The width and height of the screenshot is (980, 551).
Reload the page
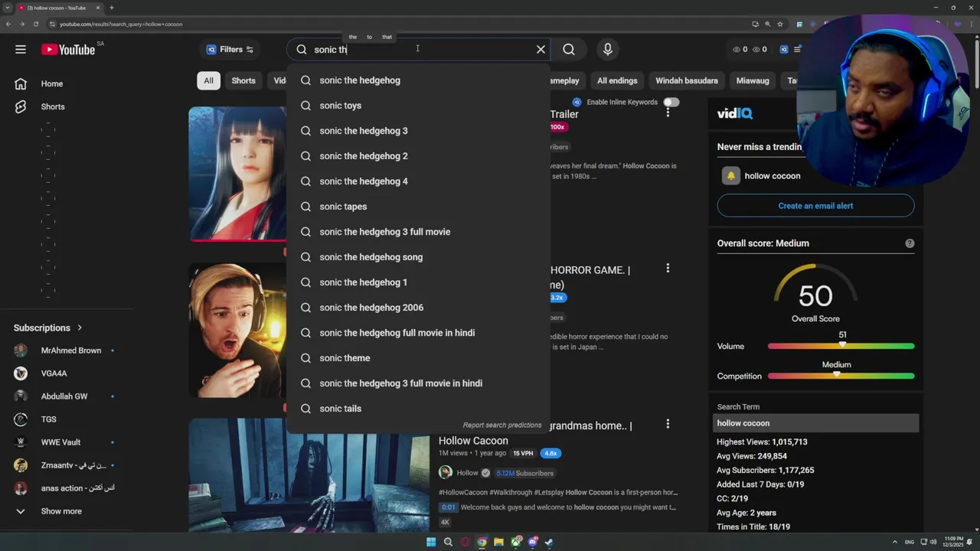tap(35, 24)
